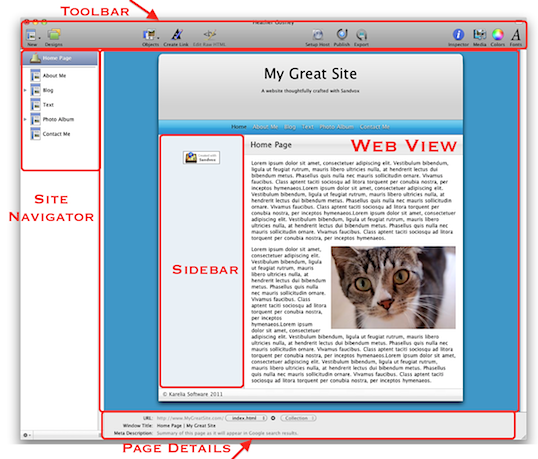Open the Collection popup in page details
The width and height of the screenshot is (538, 459).
(298, 418)
